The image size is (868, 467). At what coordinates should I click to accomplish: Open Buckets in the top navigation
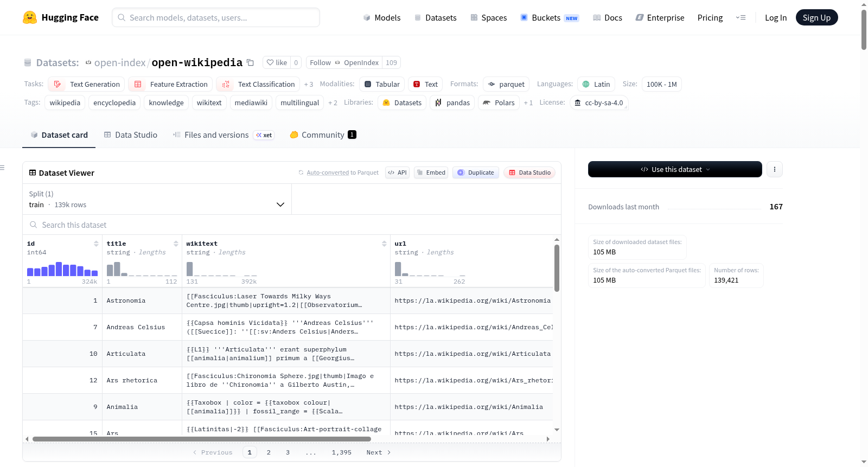point(550,17)
